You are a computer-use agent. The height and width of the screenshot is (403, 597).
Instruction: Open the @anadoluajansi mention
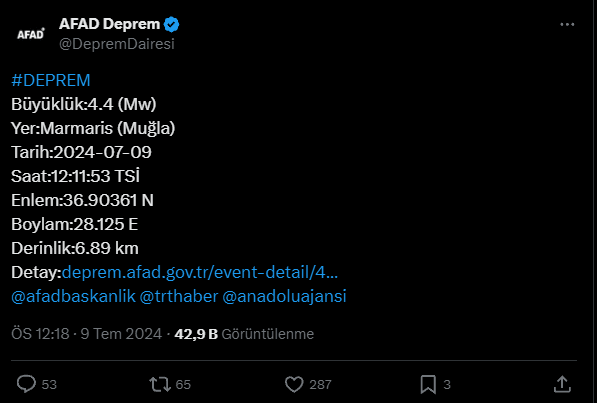[284, 296]
